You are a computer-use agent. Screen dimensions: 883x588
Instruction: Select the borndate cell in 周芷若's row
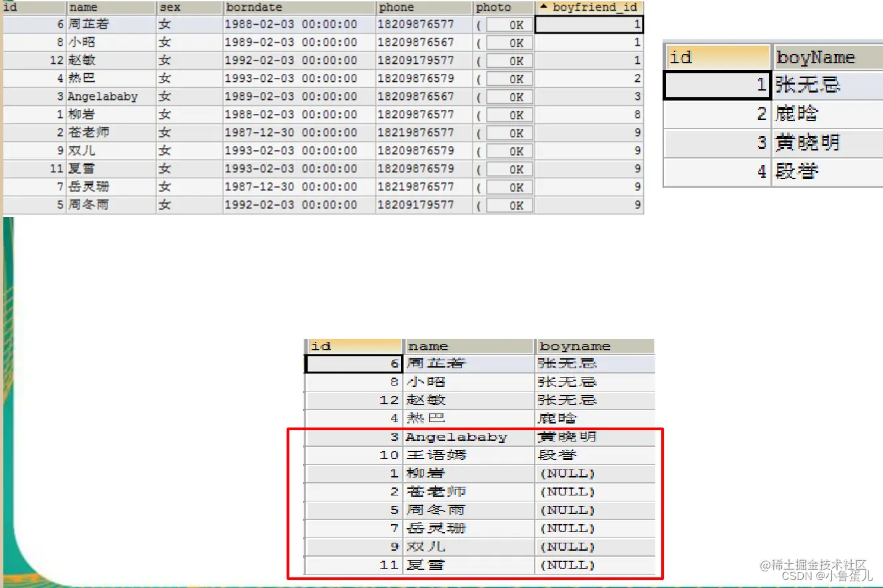(x=299, y=25)
